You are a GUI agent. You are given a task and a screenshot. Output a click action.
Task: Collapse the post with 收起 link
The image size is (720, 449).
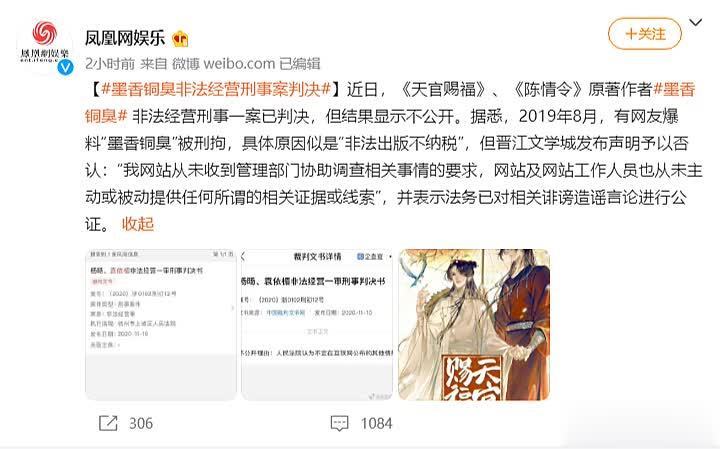(x=138, y=224)
